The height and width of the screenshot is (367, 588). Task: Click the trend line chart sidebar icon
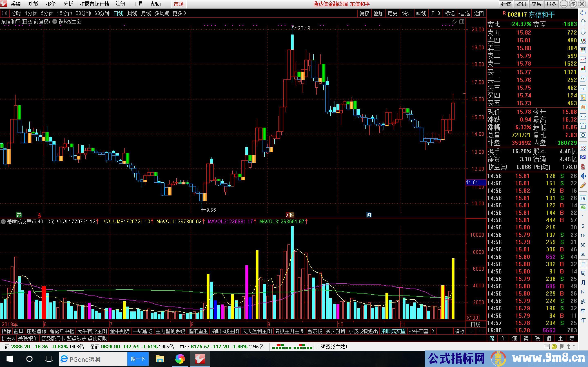tap(583, 60)
